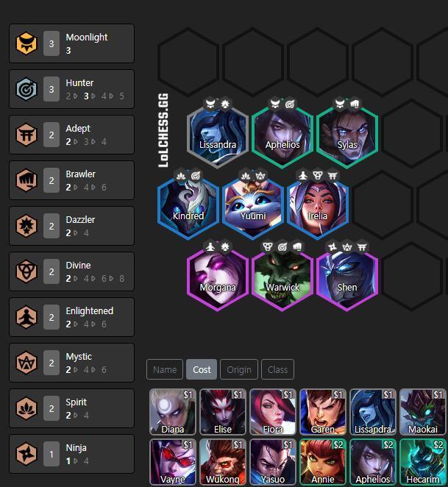Click the Ninja shuriken trait icon
Screen dimensions: 448x487
point(26,454)
